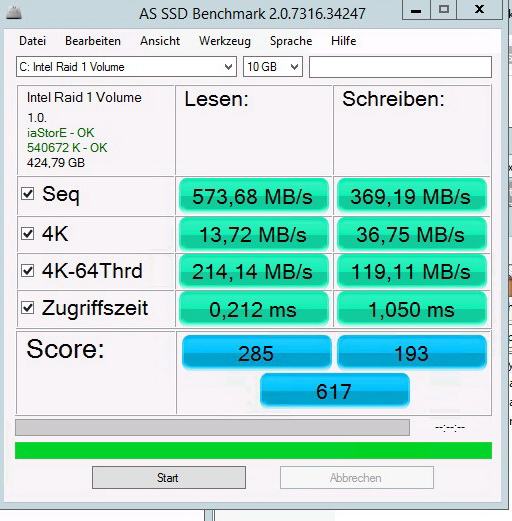Click the read access time 0,212 ms
The height and width of the screenshot is (521, 512).
pos(254,309)
